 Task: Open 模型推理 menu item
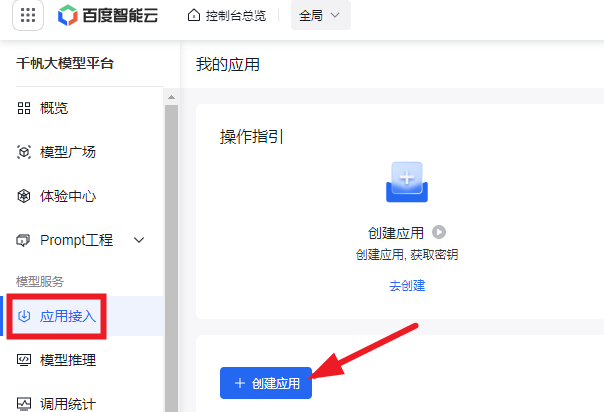click(x=68, y=360)
